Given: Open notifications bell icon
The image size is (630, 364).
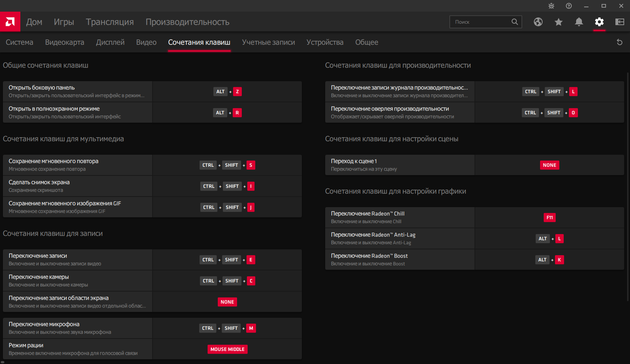Looking at the screenshot, I should pos(579,22).
